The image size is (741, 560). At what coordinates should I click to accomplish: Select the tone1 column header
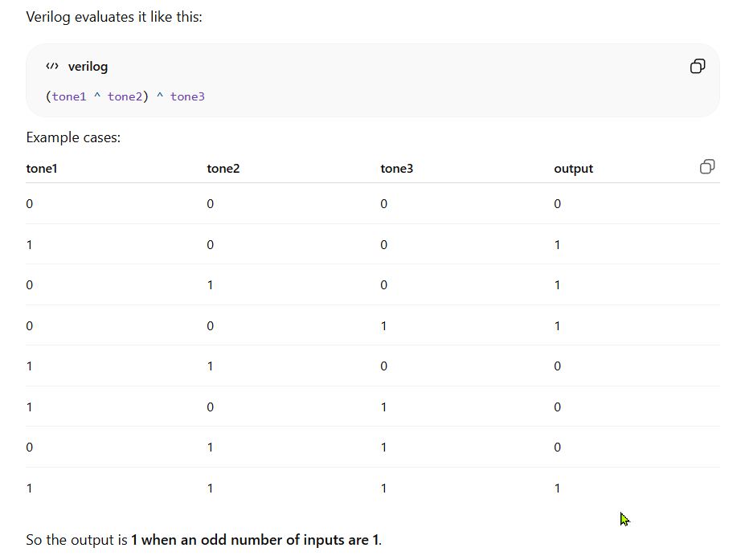click(42, 169)
